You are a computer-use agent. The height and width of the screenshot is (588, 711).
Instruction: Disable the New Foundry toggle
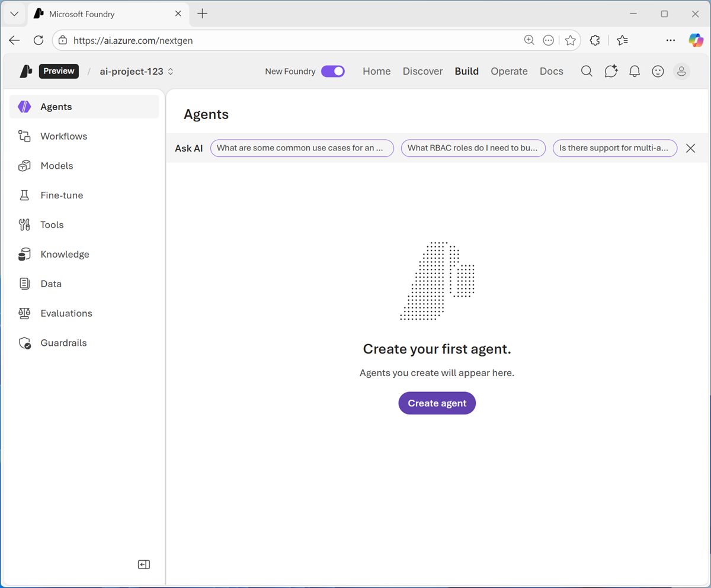(333, 71)
